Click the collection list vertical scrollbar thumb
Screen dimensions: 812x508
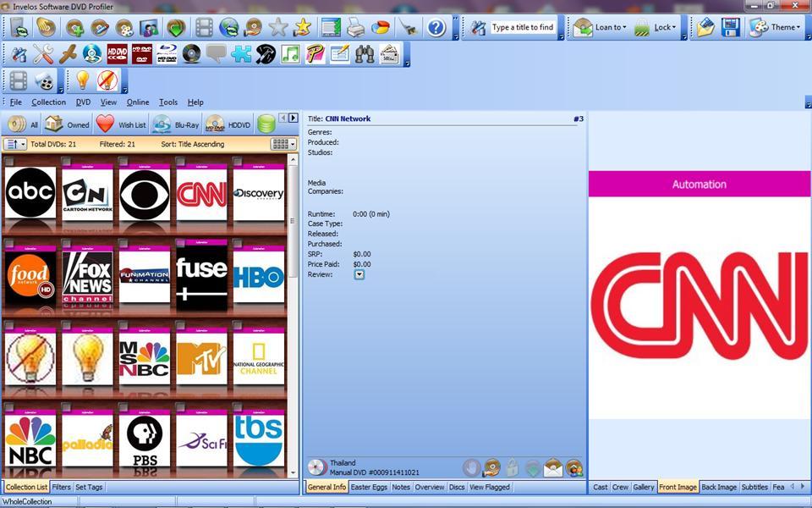click(293, 220)
